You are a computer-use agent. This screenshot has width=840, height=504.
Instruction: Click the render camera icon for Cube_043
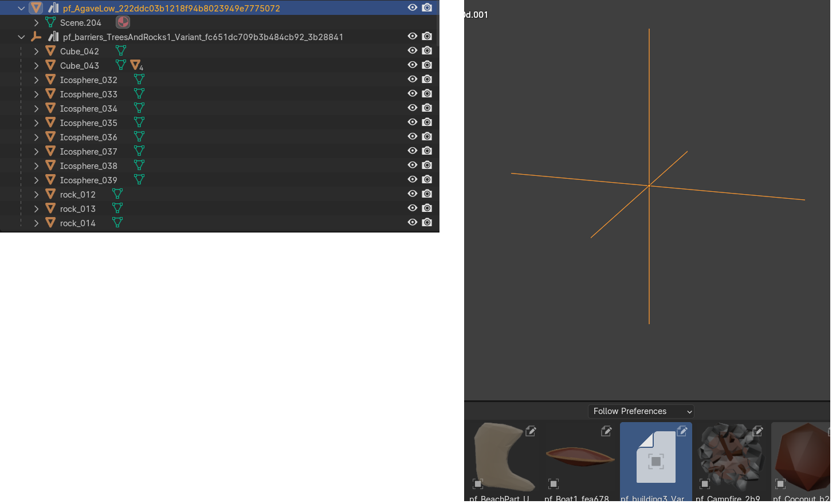pyautogui.click(x=427, y=65)
